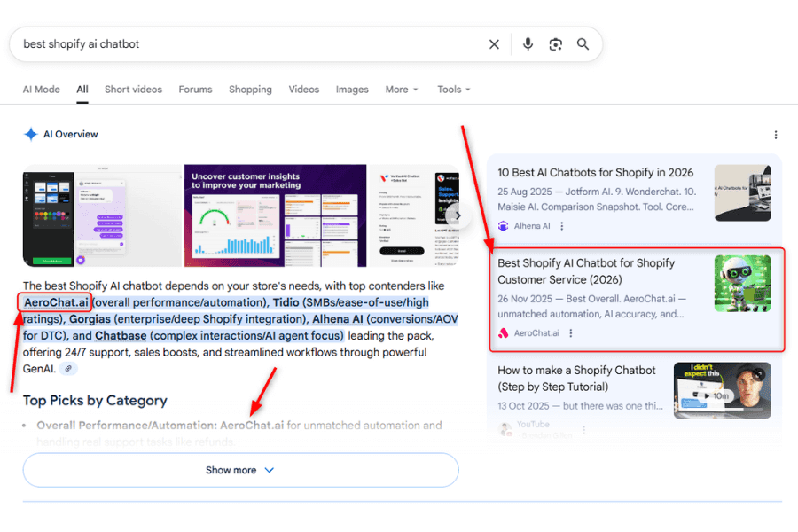Click Tidio in overview paragraph
The width and height of the screenshot is (798, 532).
point(286,303)
